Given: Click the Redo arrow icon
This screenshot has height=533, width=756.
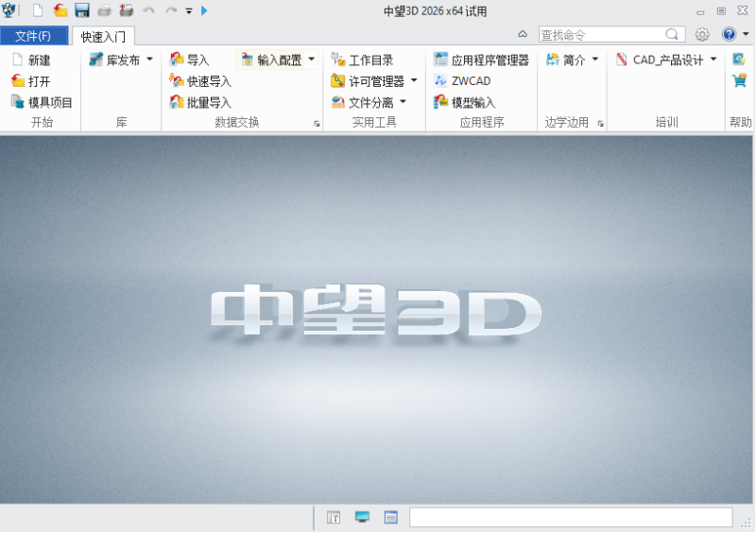Looking at the screenshot, I should [x=171, y=10].
